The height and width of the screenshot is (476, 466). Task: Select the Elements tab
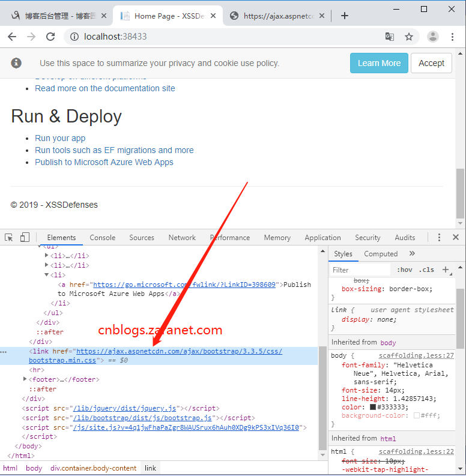(x=61, y=238)
